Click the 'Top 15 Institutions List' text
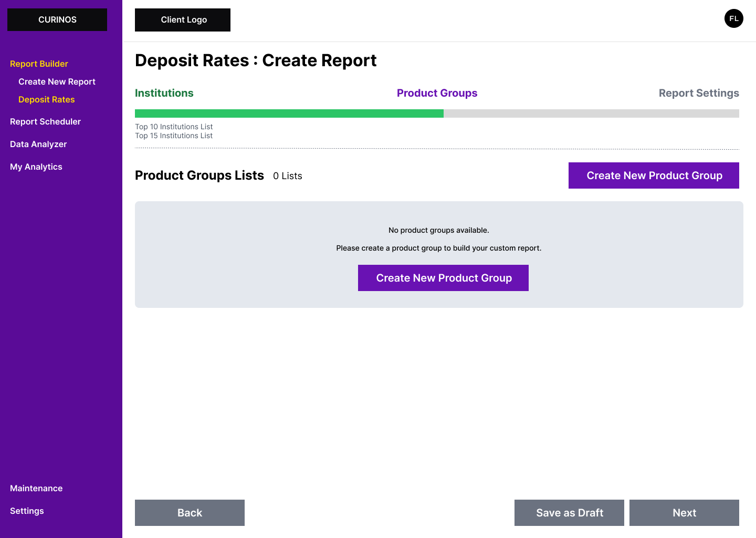 pyautogui.click(x=174, y=136)
